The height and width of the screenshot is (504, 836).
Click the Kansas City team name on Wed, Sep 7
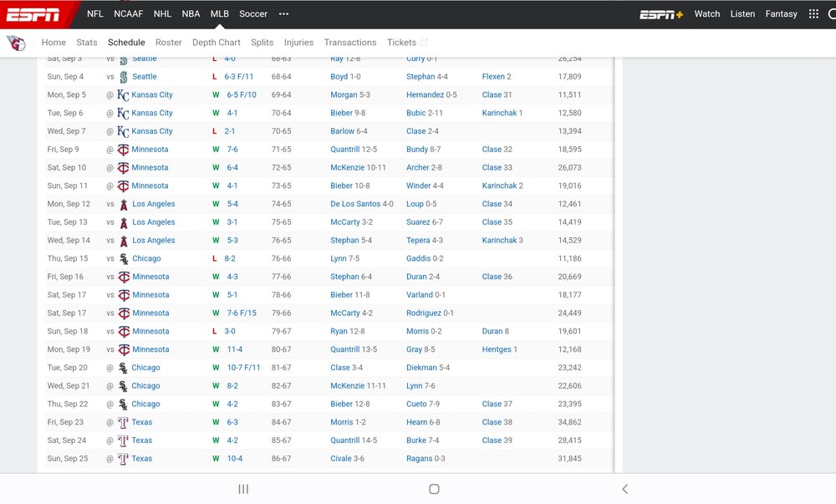pos(152,131)
